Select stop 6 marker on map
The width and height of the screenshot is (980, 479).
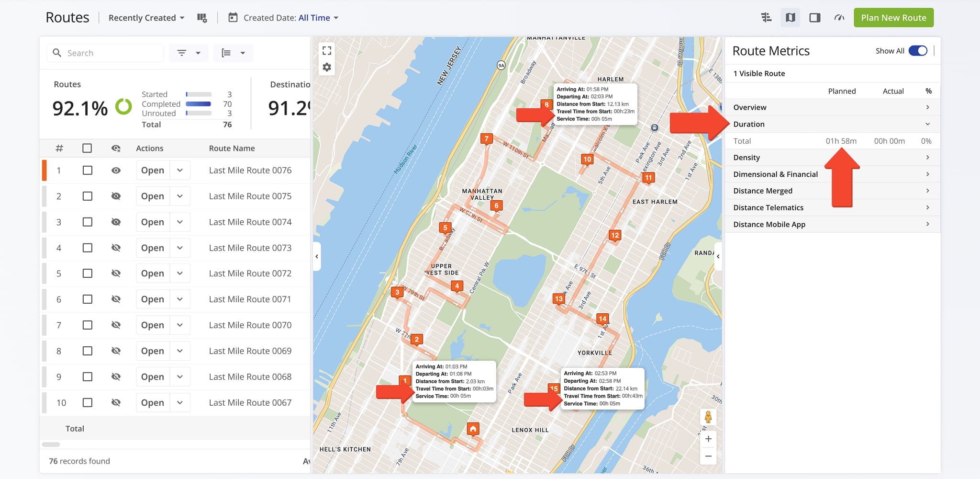[496, 206]
